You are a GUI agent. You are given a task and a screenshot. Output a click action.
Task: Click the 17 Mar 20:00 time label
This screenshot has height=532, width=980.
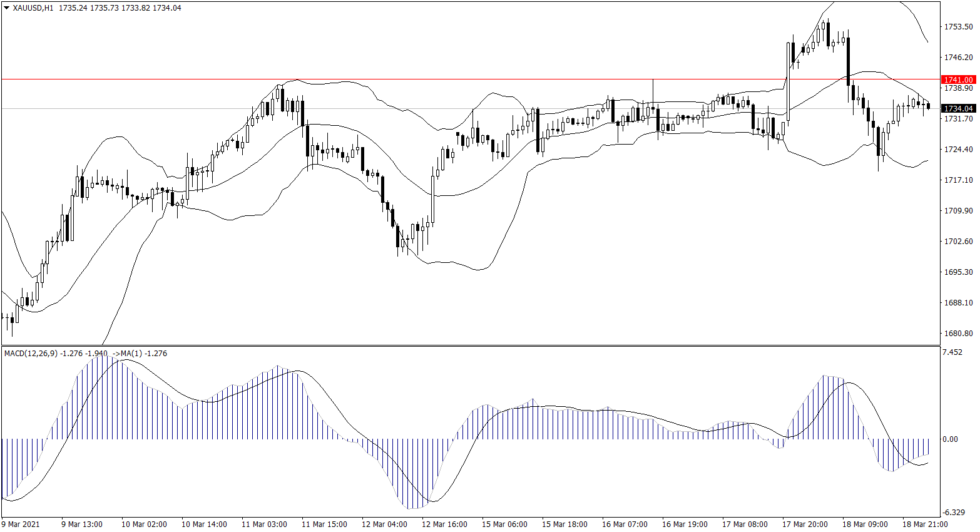[x=805, y=524]
